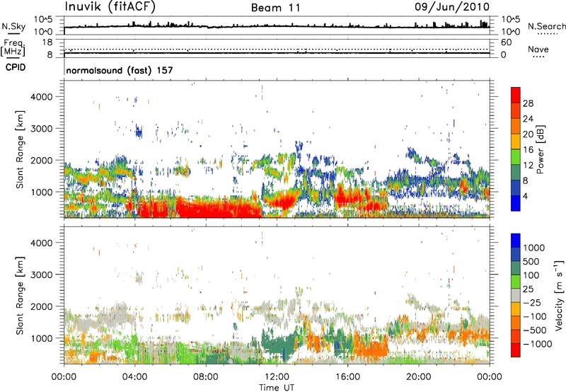566x392 pixels.
Task: Click the 'Nave' legend label
Action: (x=538, y=49)
